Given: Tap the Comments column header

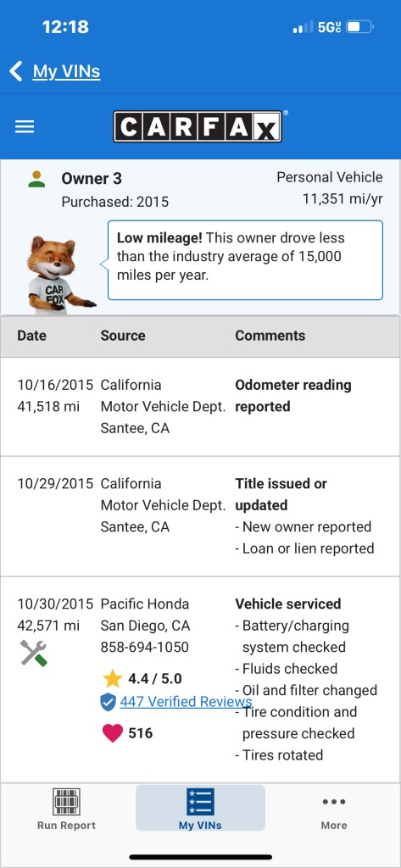Looking at the screenshot, I should 270,336.
